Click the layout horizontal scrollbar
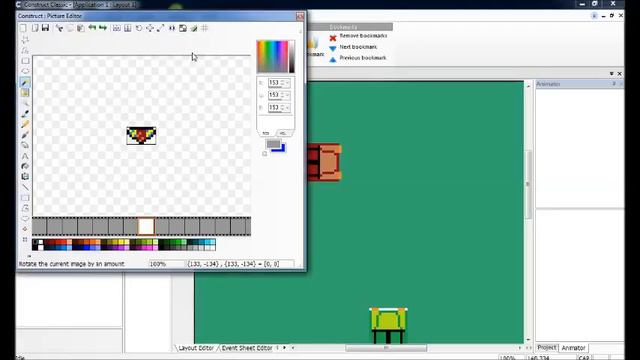This screenshot has width=640, height=360. pos(386,348)
